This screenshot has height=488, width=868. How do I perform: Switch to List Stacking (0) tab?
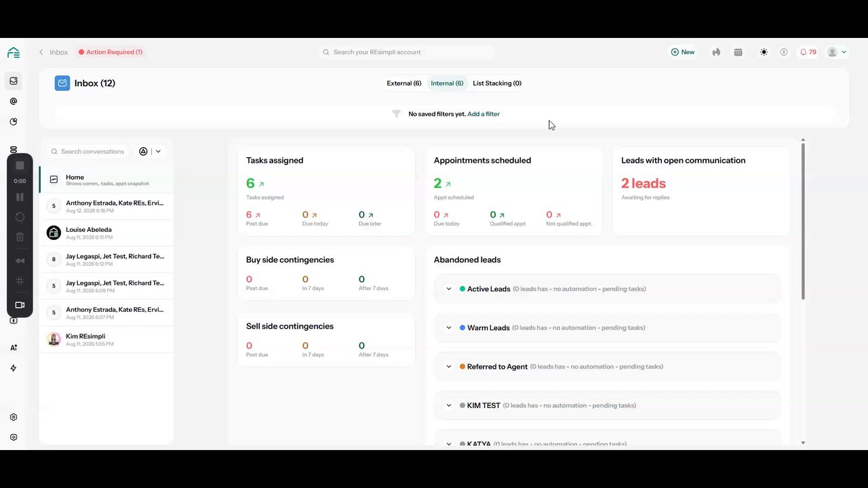(497, 83)
